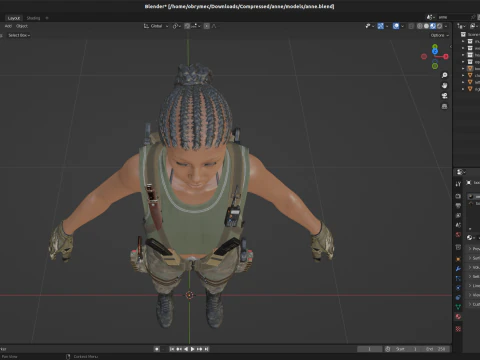The image size is (480, 360).
Task: Jump to the last frame
Action: point(206,349)
